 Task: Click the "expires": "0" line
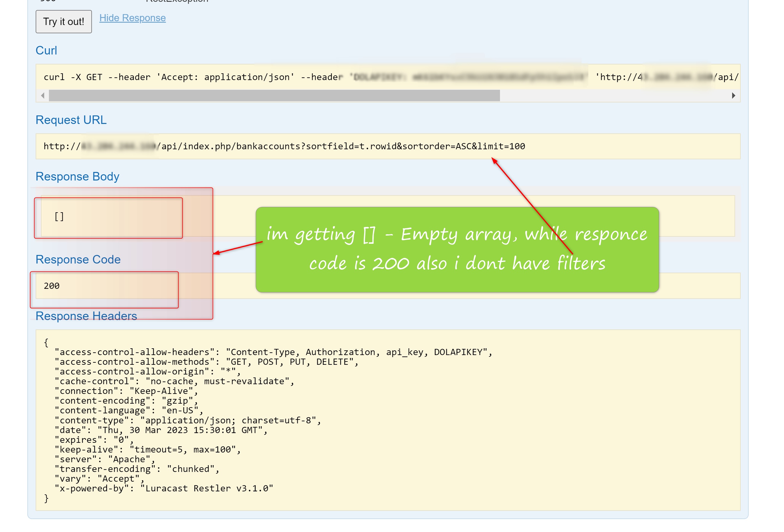(x=94, y=440)
